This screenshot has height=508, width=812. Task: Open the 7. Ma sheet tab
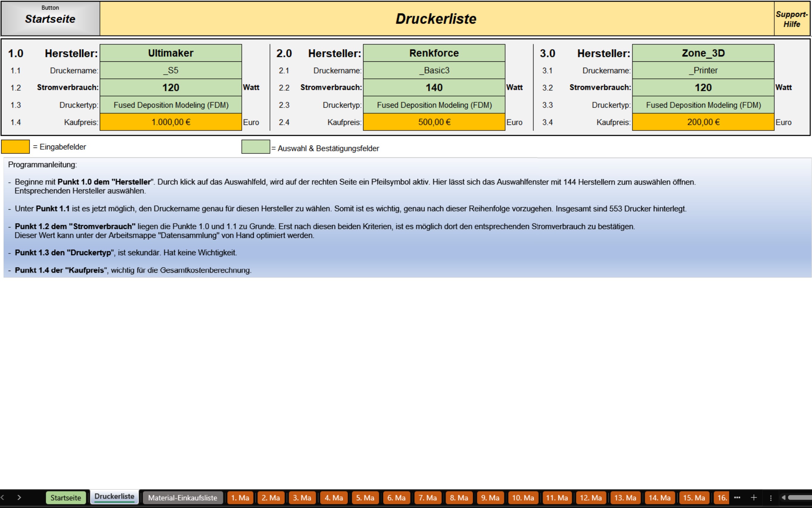[427, 498]
